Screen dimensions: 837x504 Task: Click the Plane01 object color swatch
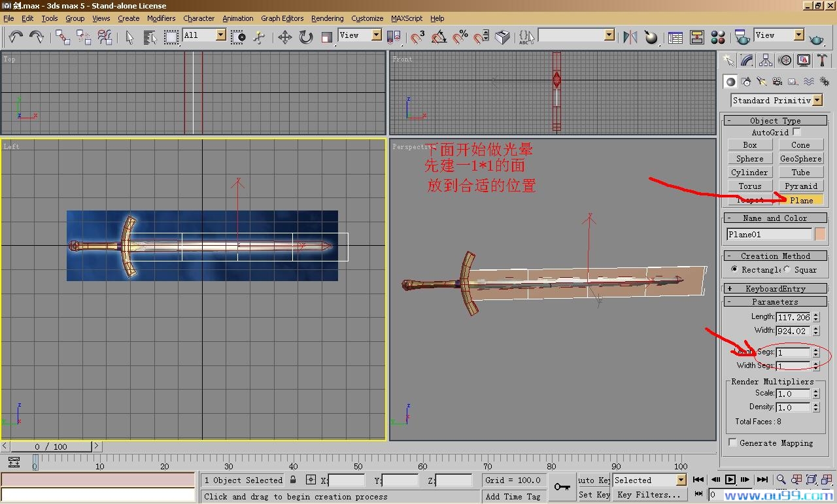(x=820, y=234)
